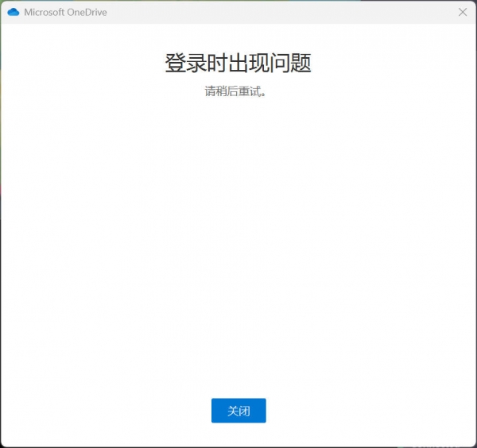Close the Microsoft OneDrive dialog window
Screen dimensions: 477x448
463,12
